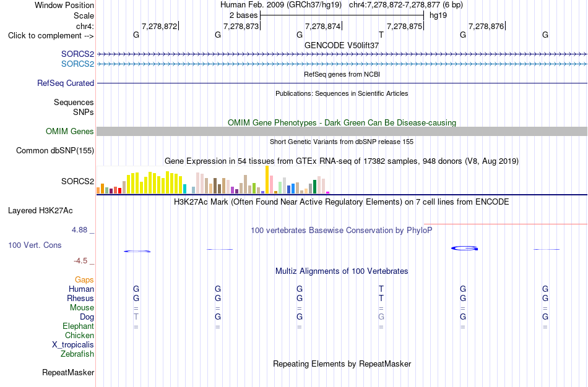Click 'Publications: Sequences in Scientific Articles' title

pos(342,93)
